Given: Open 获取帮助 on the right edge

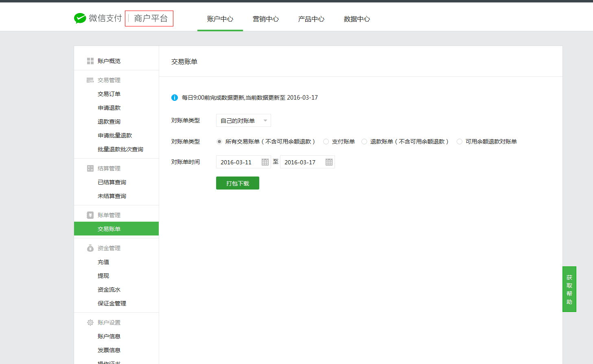Looking at the screenshot, I should (569, 289).
